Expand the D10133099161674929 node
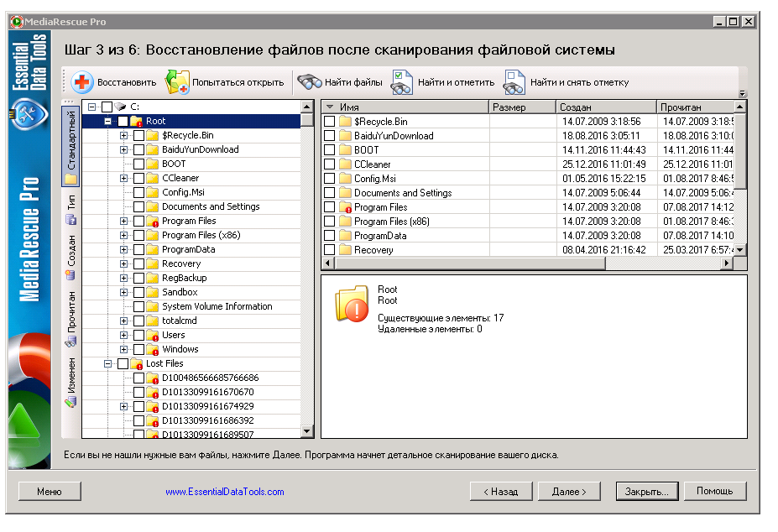The height and width of the screenshot is (532, 778). [x=123, y=406]
